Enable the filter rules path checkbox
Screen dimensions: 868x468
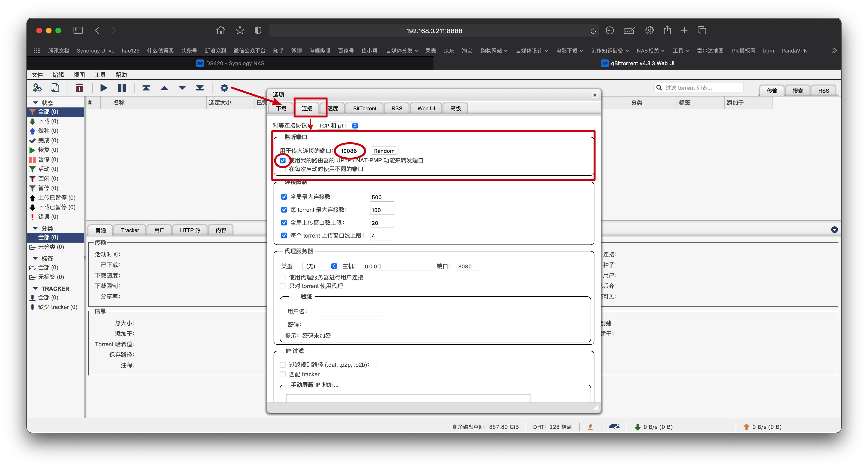coord(283,365)
